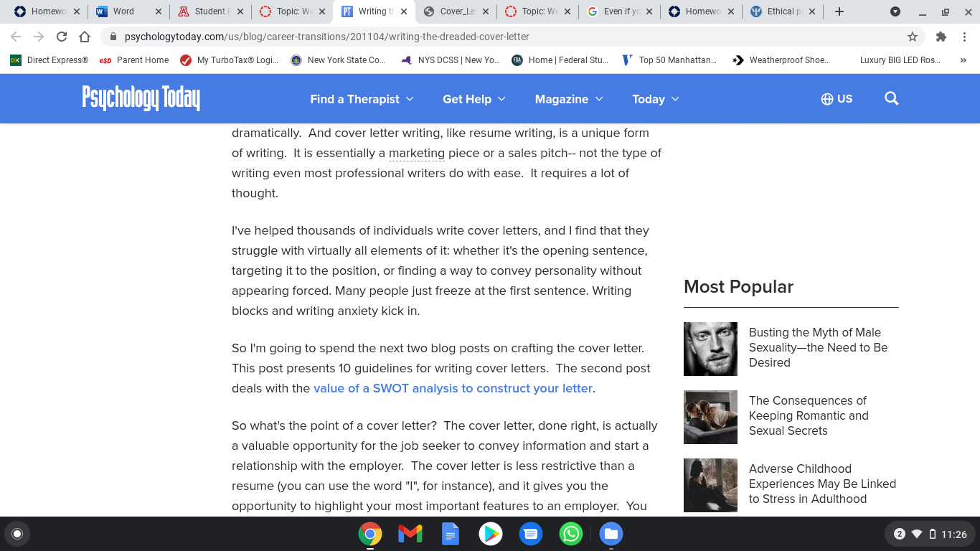The image size is (980, 551).
Task: Click the Psychology Today search magnifier icon
Action: tap(892, 99)
